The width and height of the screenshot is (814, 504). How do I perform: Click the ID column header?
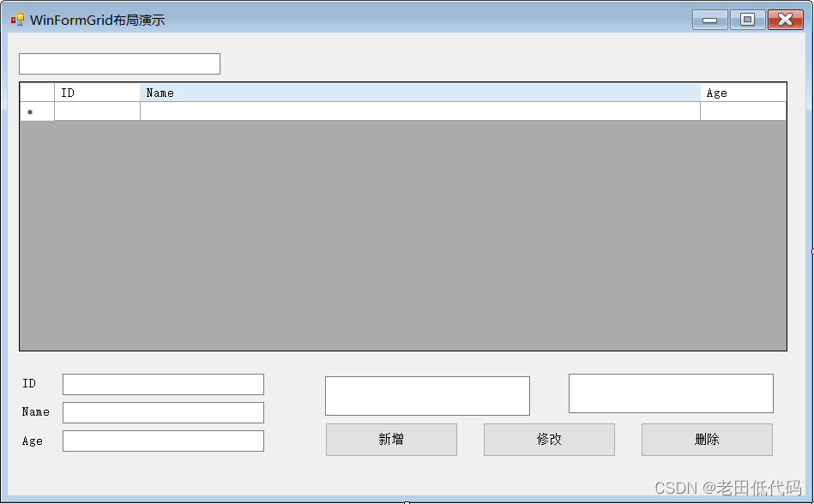(97, 93)
